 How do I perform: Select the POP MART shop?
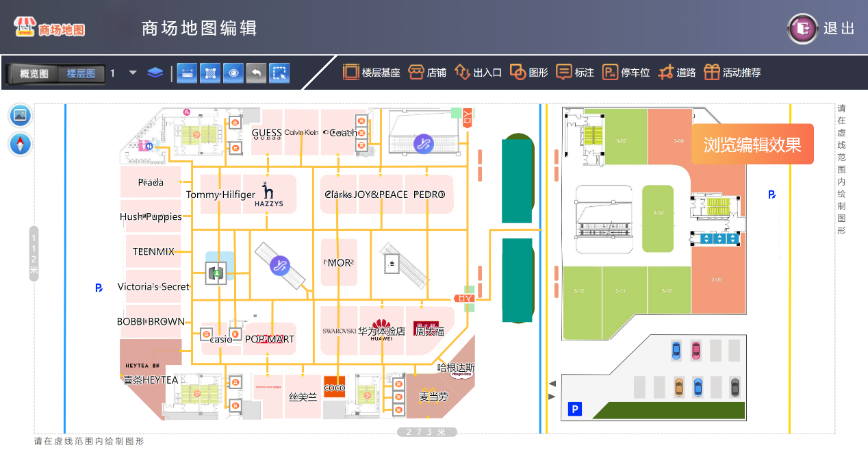[270, 339]
